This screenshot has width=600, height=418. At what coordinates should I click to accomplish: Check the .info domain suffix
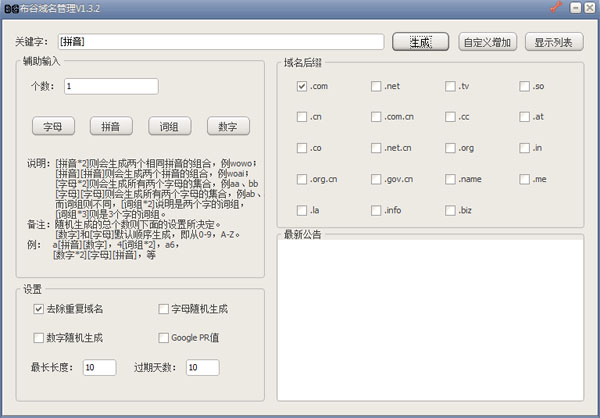376,211
